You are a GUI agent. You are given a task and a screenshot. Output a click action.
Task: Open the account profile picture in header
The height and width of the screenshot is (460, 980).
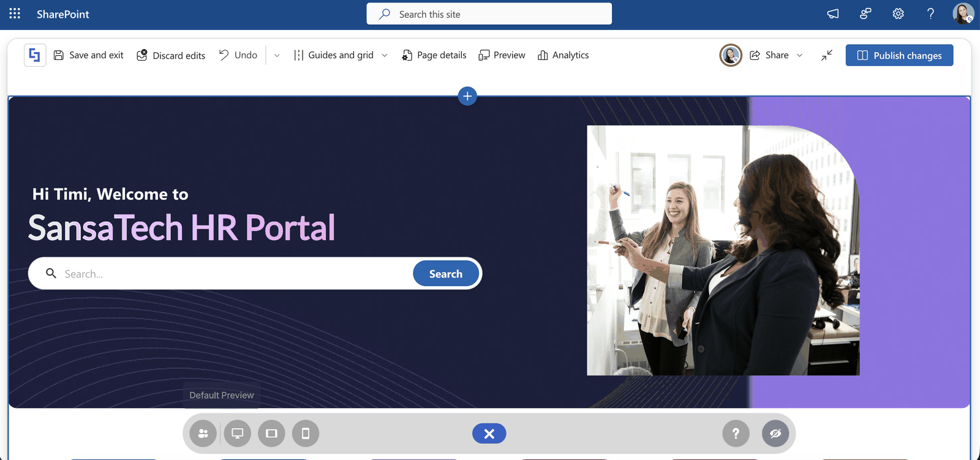tap(963, 13)
